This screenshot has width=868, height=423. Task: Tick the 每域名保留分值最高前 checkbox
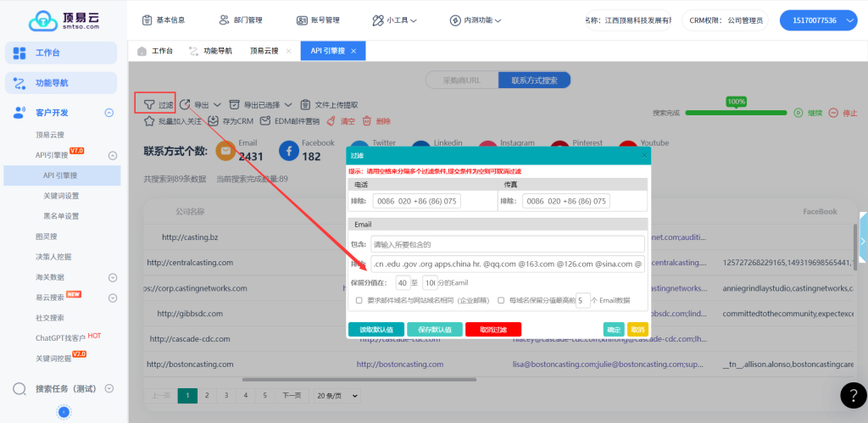point(501,300)
